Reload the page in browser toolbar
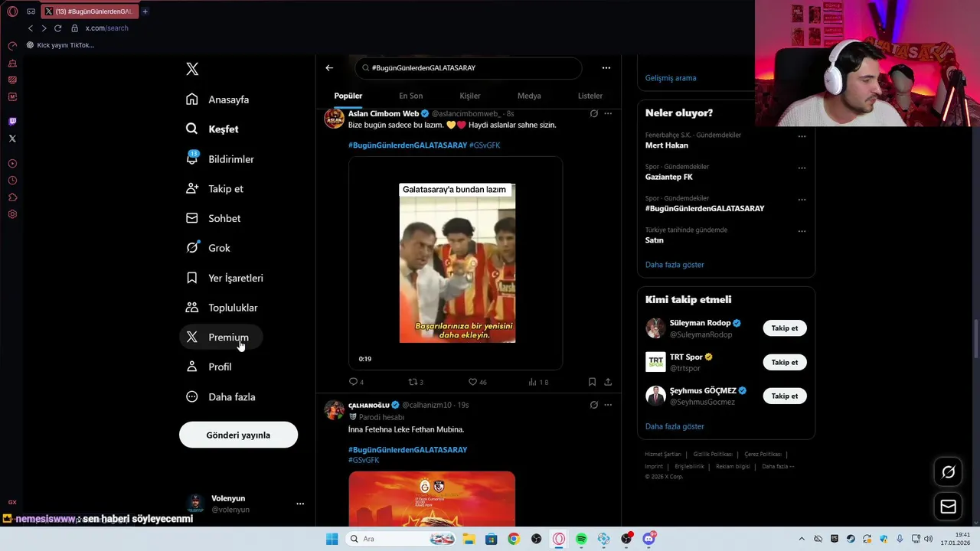The width and height of the screenshot is (980, 551). tap(57, 28)
